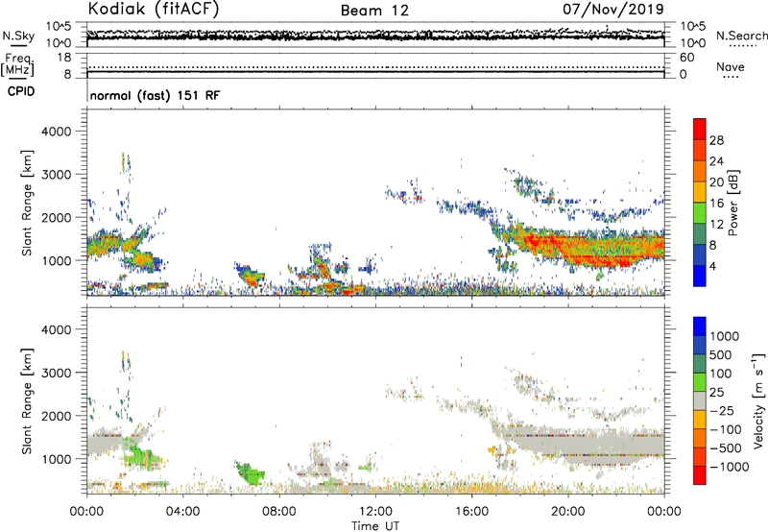Click the blue top of velocity colorbar
The height and width of the screenshot is (532, 768).
700,326
